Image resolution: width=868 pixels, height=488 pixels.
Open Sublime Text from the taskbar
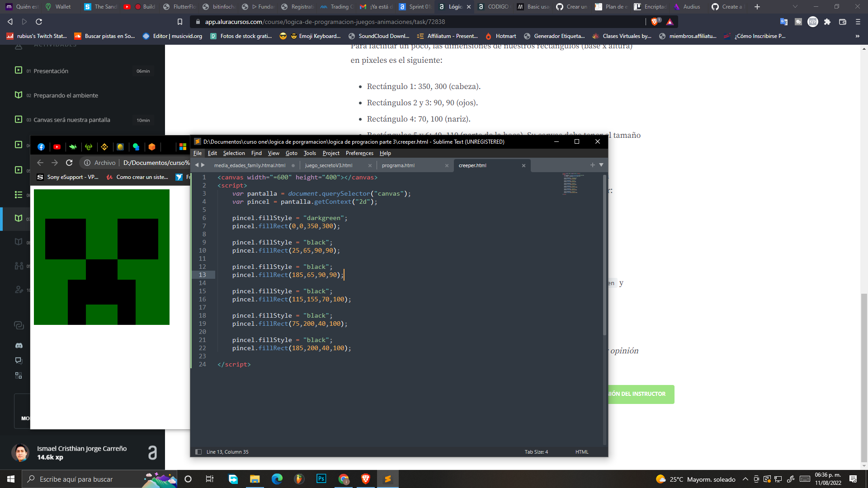(388, 479)
